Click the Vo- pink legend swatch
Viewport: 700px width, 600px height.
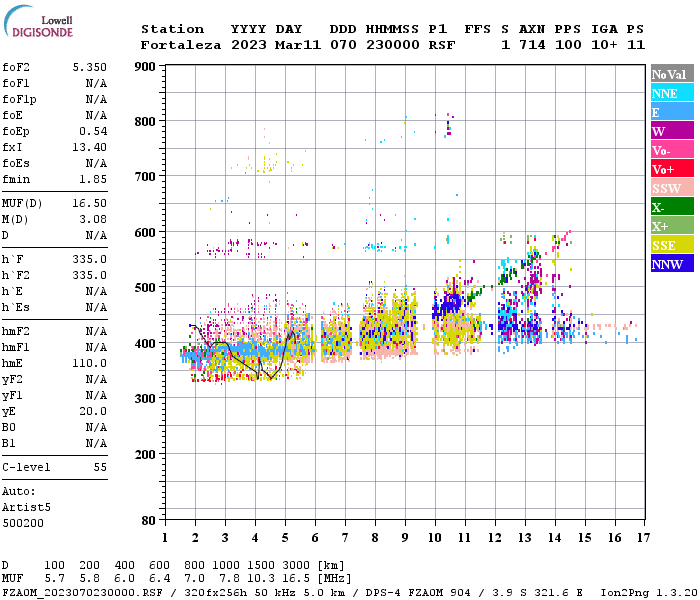[672, 150]
